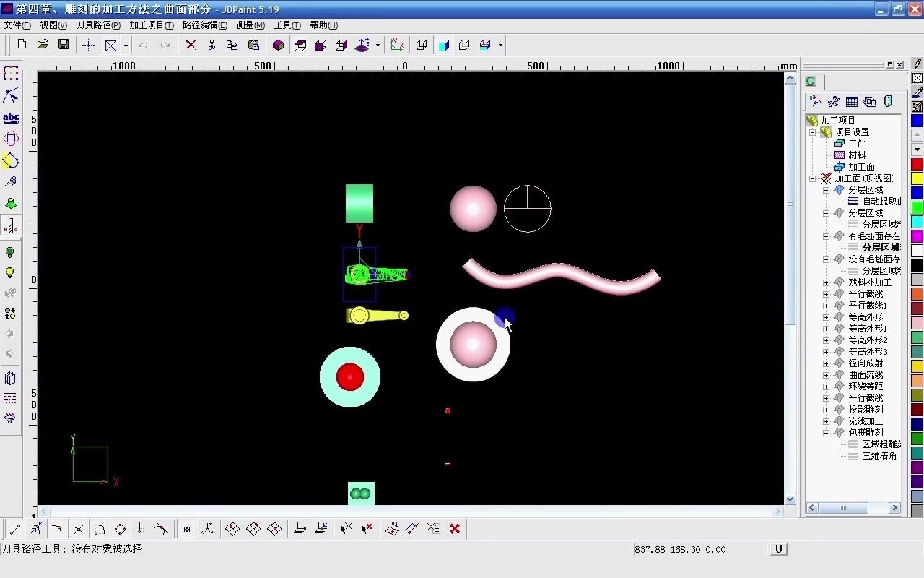Expand the 径向放射 tree node
The image size is (924, 578).
click(826, 363)
